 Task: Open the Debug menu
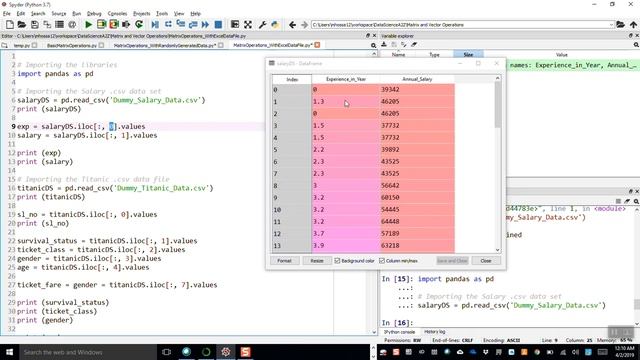(94, 13)
